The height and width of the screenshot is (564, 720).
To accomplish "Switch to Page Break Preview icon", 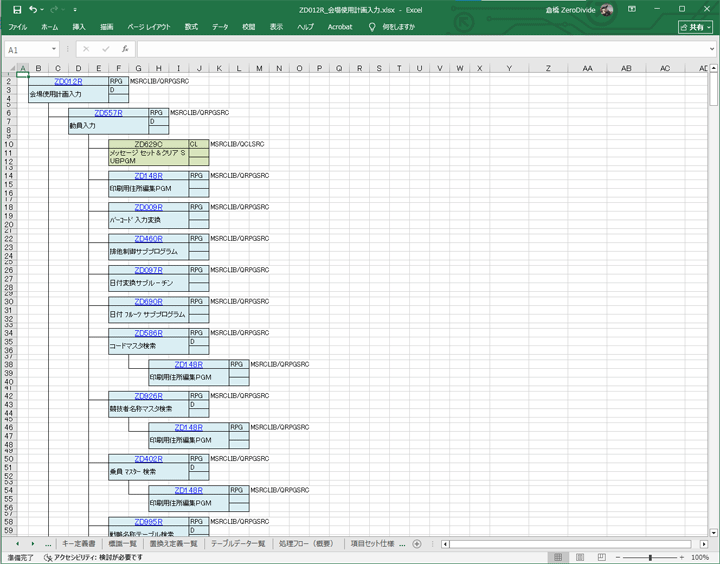I will pos(604,557).
